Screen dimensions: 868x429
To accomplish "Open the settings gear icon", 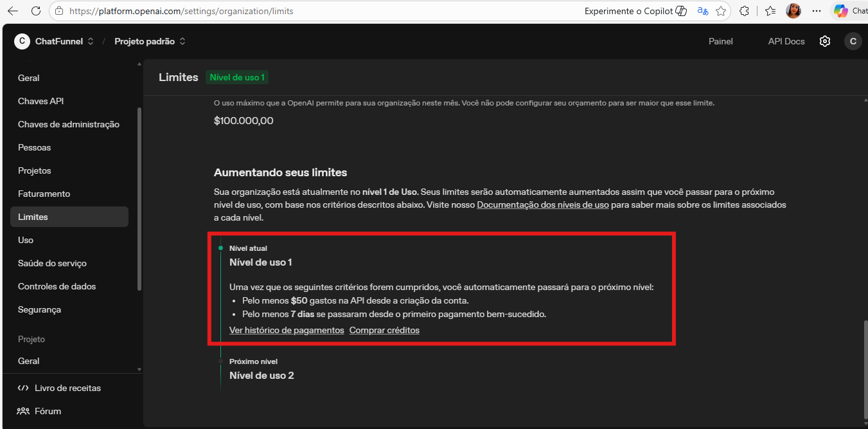I will pos(825,41).
